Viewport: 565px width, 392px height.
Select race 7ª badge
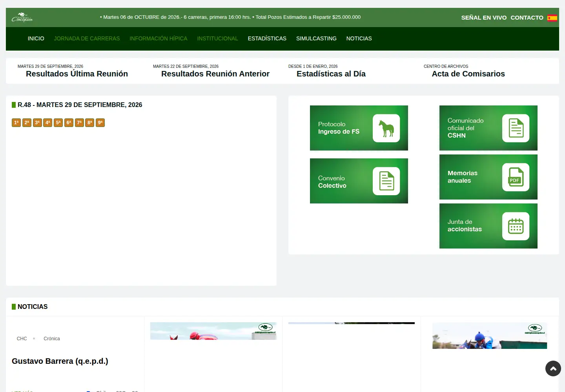tap(79, 123)
